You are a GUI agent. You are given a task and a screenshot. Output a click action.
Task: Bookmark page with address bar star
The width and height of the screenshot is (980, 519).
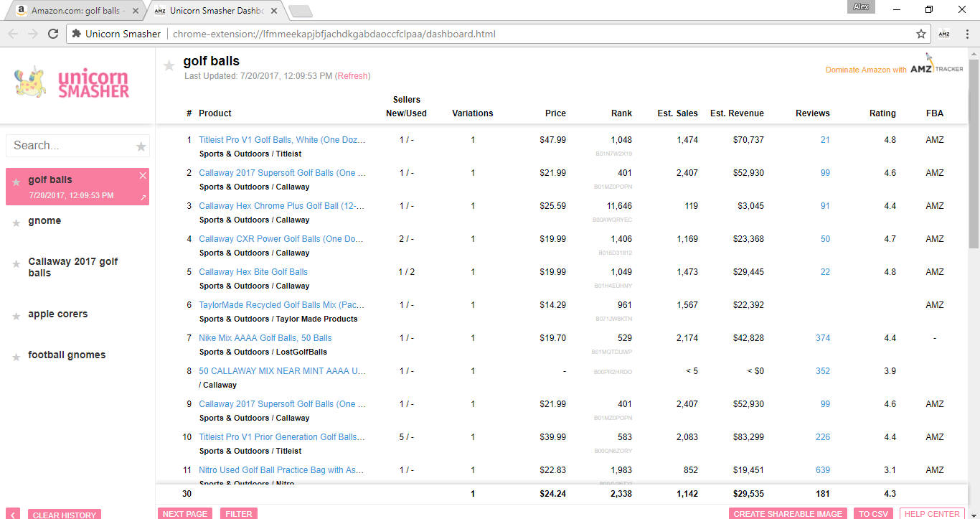[921, 34]
